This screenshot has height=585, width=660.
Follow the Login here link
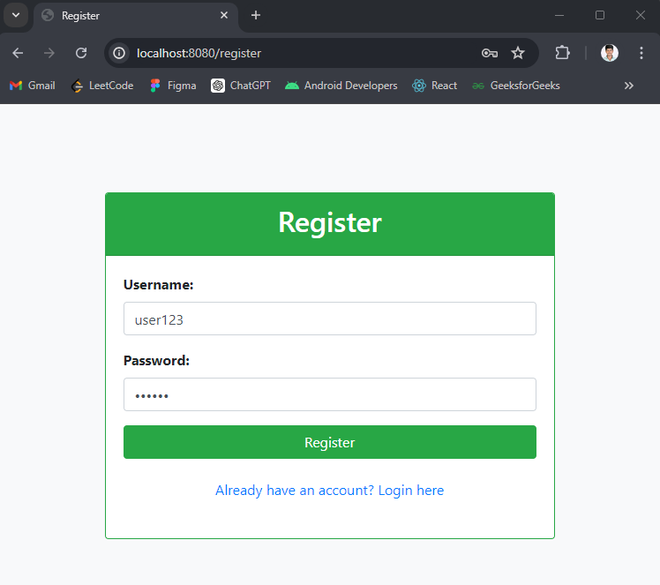(x=329, y=490)
